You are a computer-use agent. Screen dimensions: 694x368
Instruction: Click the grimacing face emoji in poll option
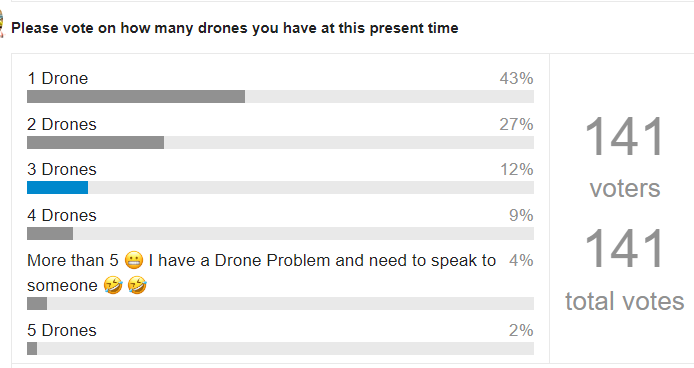[x=134, y=260]
